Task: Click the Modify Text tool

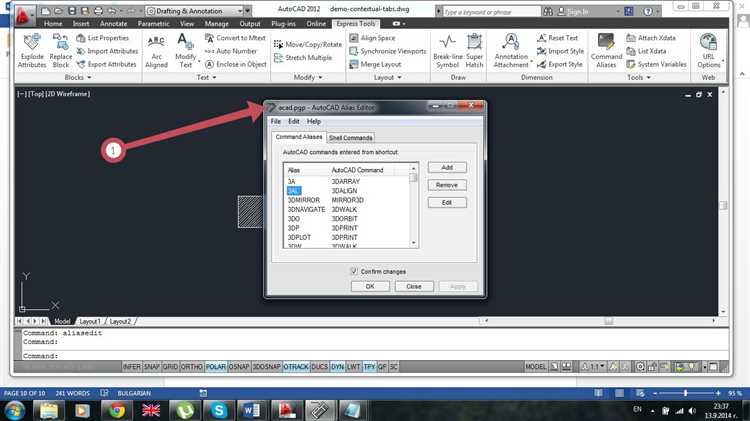Action: pyautogui.click(x=185, y=51)
